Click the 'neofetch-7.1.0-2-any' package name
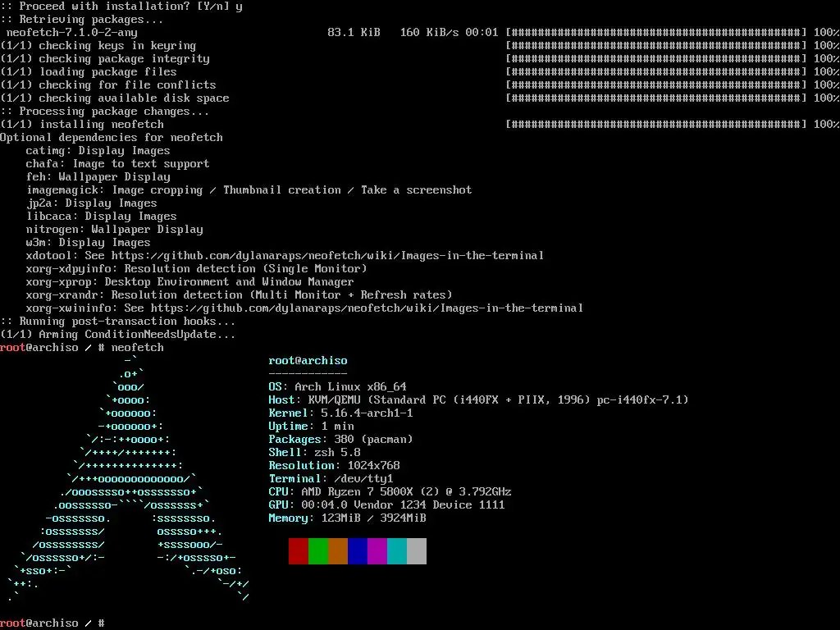This screenshot has width=840, height=630. click(72, 33)
